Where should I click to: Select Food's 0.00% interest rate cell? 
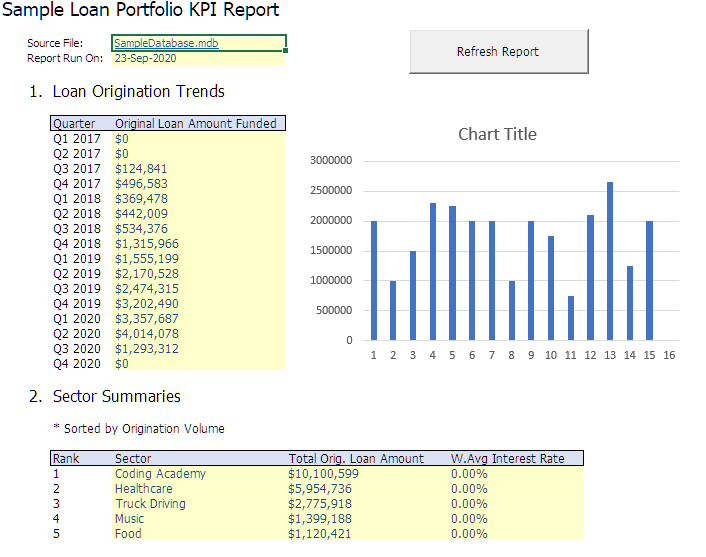[469, 534]
